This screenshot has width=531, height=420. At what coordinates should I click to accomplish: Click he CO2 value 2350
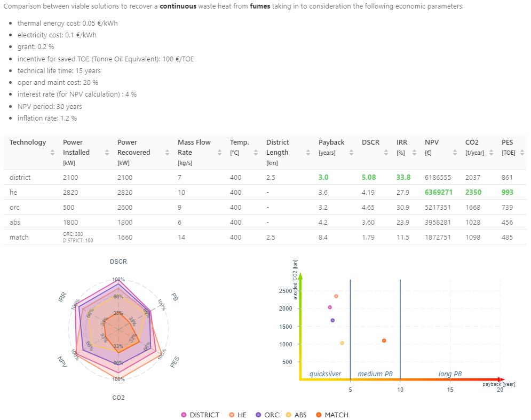click(473, 192)
